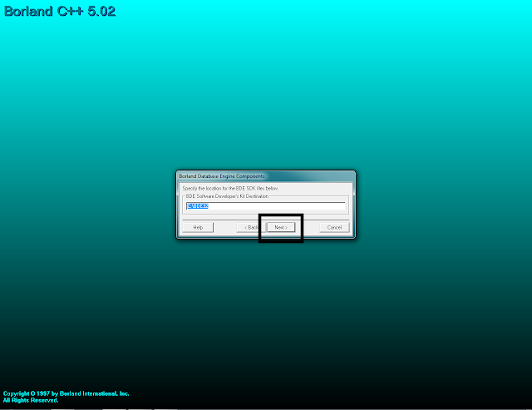Focus the BDE SDK destination path field
The image size is (532, 410).
[x=266, y=206]
